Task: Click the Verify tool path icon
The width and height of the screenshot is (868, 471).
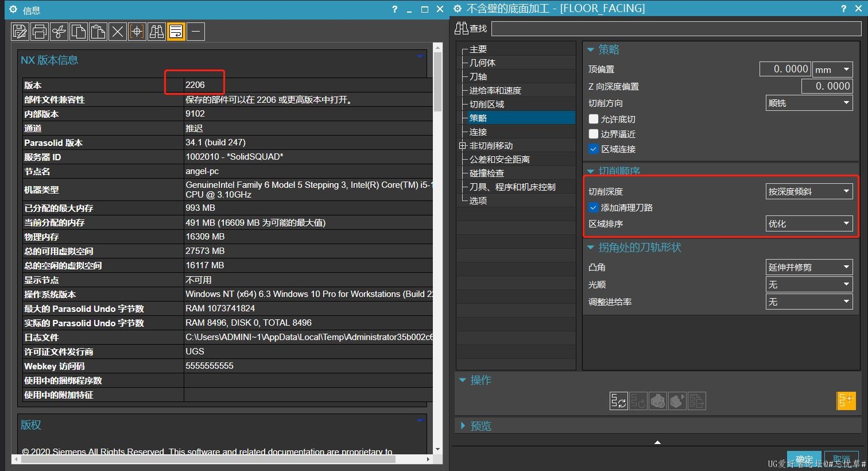Action: [658, 401]
